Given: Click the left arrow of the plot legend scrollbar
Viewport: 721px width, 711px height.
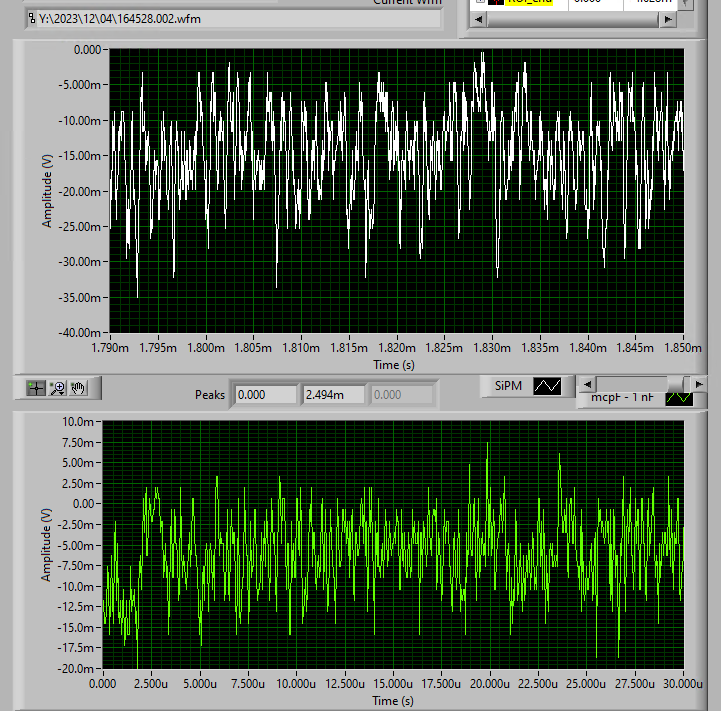Looking at the screenshot, I should click(589, 384).
